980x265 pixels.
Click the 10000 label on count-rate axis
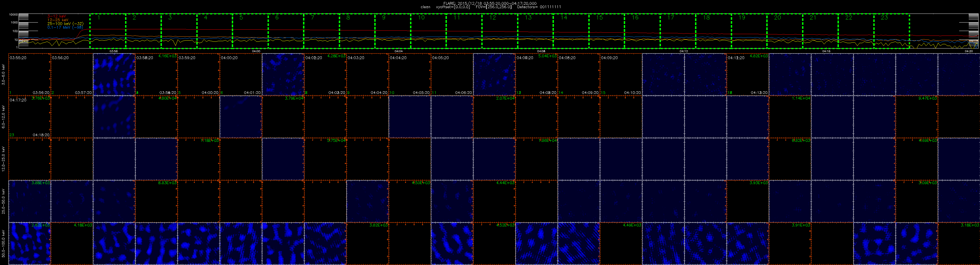pyautogui.click(x=13, y=14)
